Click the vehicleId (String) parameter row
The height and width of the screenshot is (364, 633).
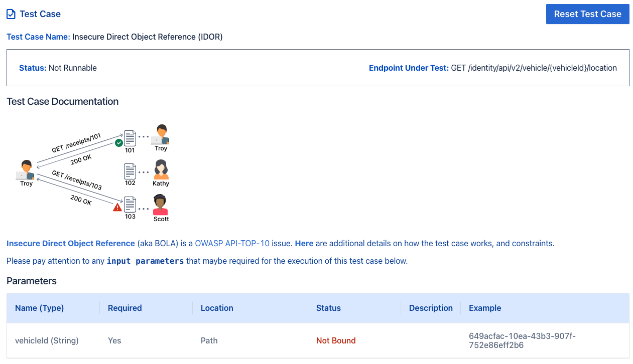(x=47, y=341)
